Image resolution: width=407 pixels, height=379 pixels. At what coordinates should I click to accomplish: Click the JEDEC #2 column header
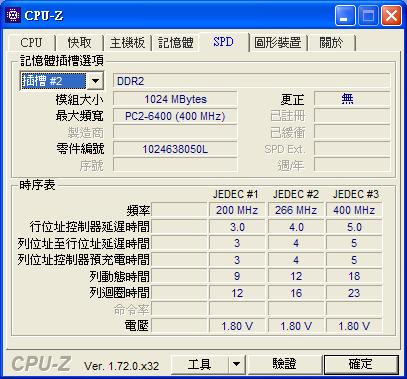296,194
